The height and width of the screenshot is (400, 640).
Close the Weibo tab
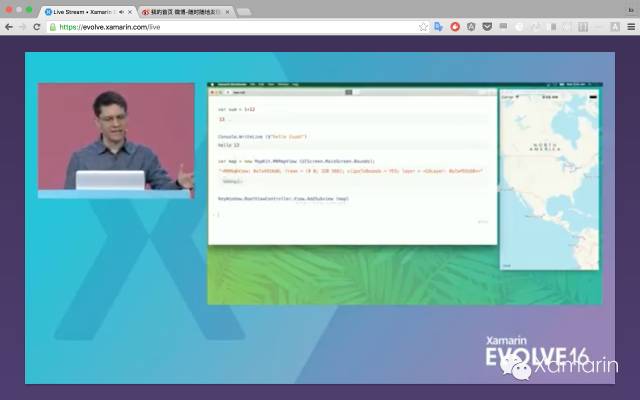[227, 12]
